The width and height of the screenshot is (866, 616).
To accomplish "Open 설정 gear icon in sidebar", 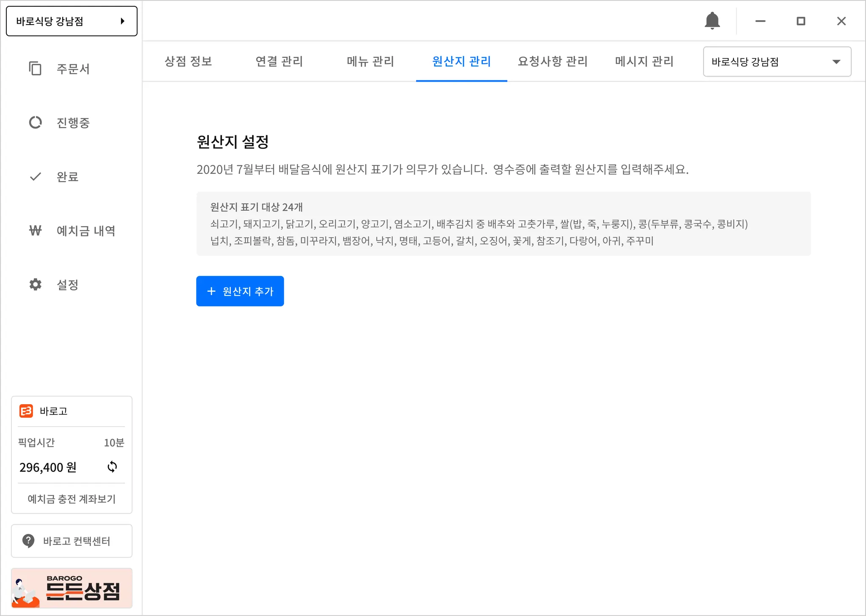I will click(x=35, y=285).
